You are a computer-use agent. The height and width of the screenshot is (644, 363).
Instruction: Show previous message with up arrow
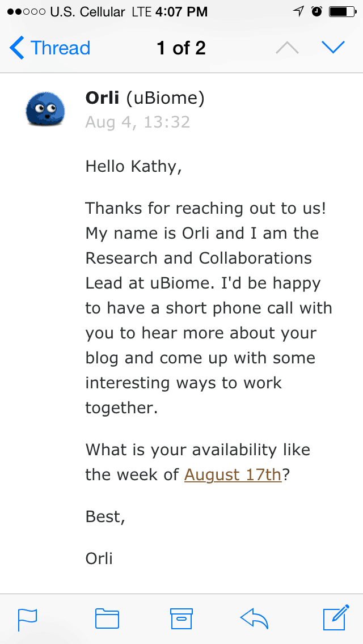pos(287,48)
